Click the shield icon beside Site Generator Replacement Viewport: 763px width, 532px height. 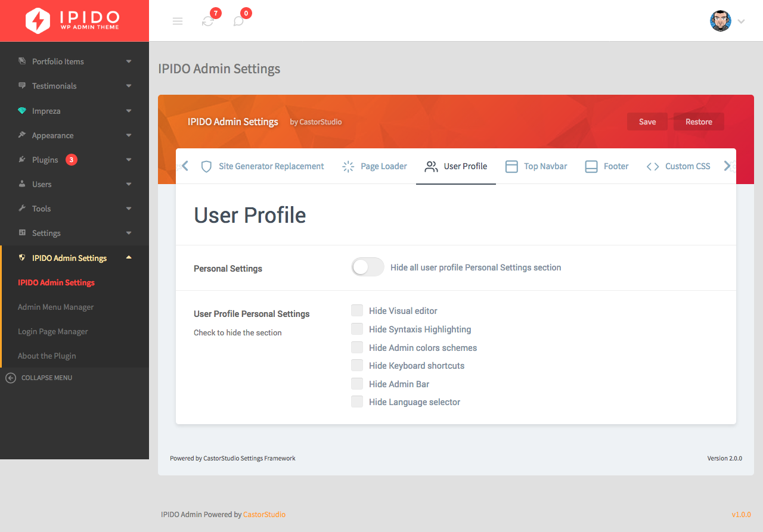[x=206, y=166]
